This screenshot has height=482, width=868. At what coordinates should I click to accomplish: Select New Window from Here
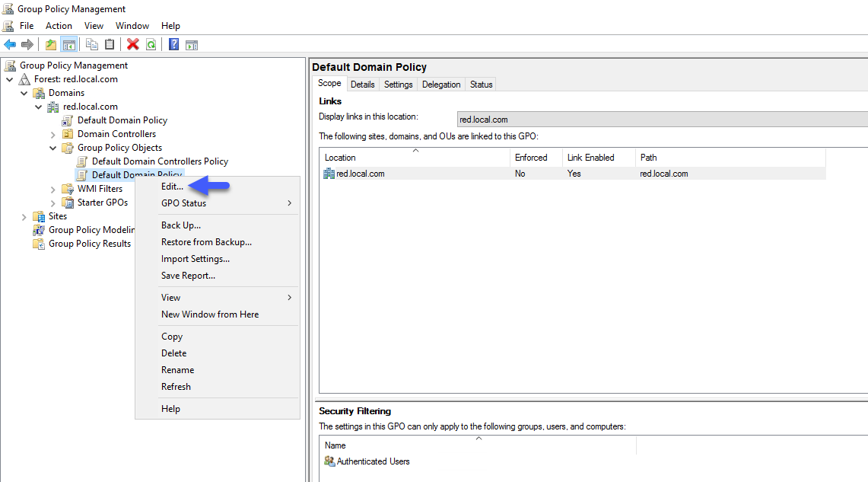tap(218, 314)
